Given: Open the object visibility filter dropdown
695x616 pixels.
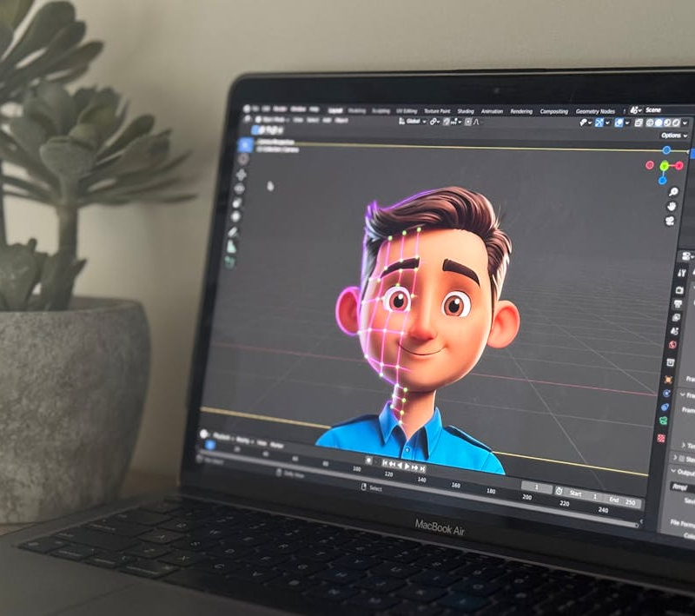Looking at the screenshot, I should tap(585, 123).
